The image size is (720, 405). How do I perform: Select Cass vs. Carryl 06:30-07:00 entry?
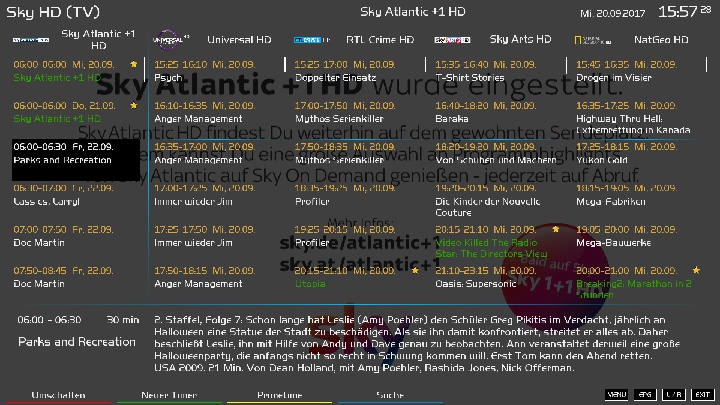coord(76,195)
